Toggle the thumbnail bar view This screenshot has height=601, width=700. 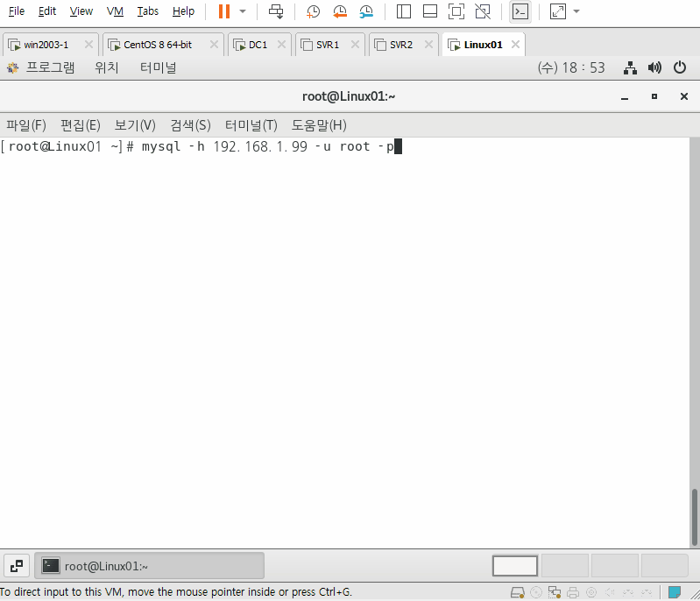[430, 11]
